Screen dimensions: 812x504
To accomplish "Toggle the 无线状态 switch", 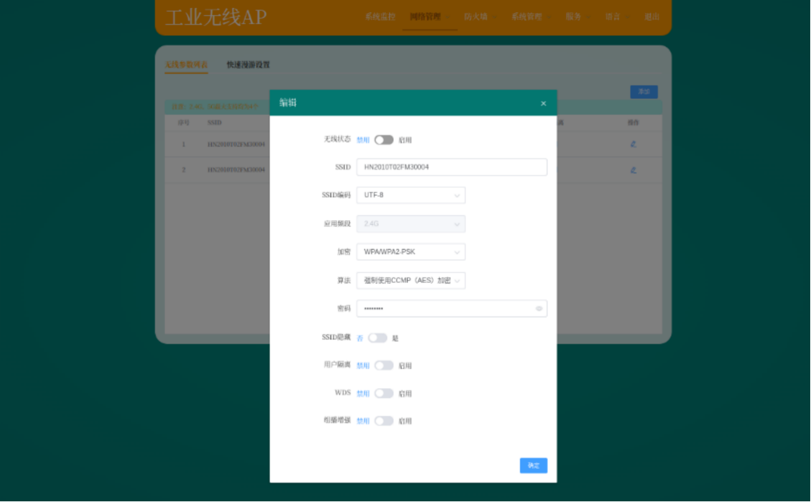I will click(383, 140).
